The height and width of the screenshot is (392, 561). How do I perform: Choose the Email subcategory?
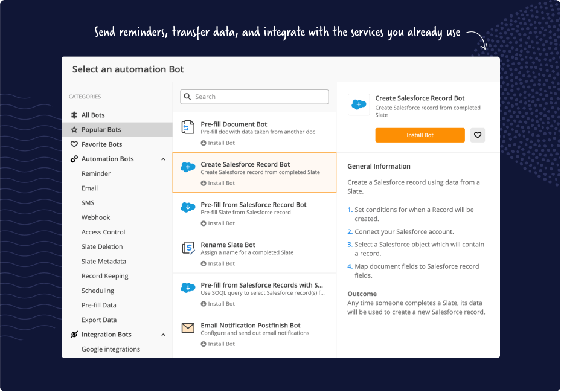pos(89,188)
